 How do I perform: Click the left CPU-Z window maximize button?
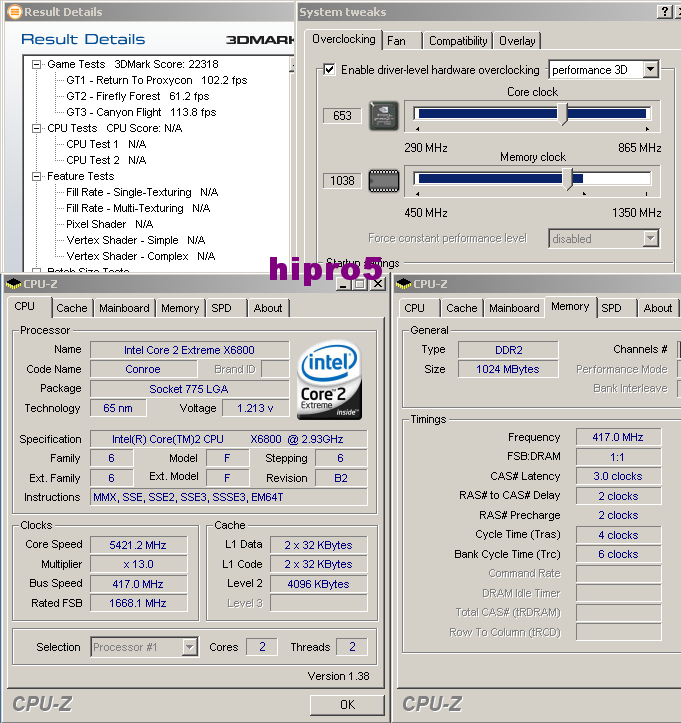click(x=360, y=284)
